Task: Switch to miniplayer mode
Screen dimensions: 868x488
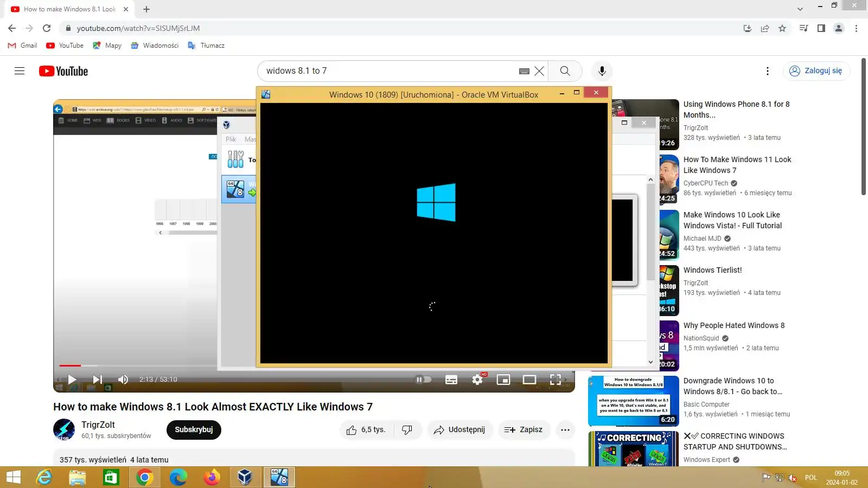Action: point(503,380)
